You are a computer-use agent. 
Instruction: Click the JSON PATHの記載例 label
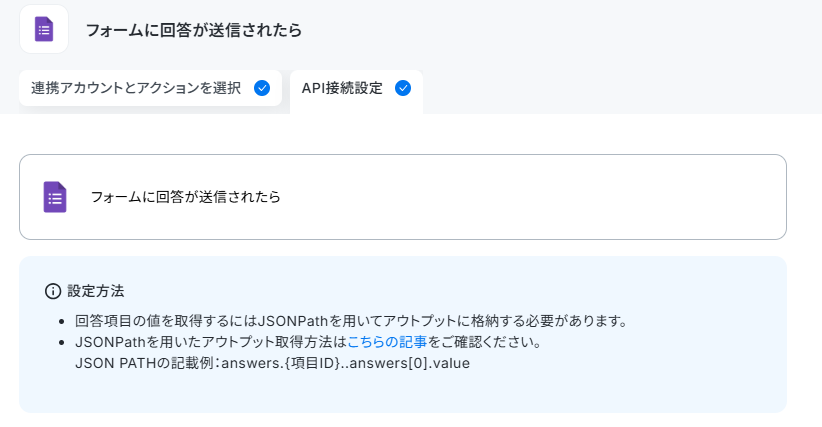[145, 363]
